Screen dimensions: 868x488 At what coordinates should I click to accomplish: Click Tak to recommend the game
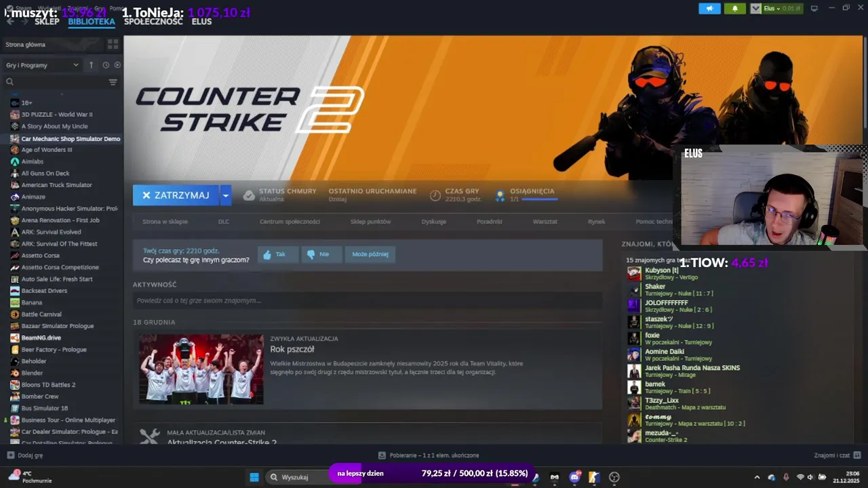tap(278, 254)
